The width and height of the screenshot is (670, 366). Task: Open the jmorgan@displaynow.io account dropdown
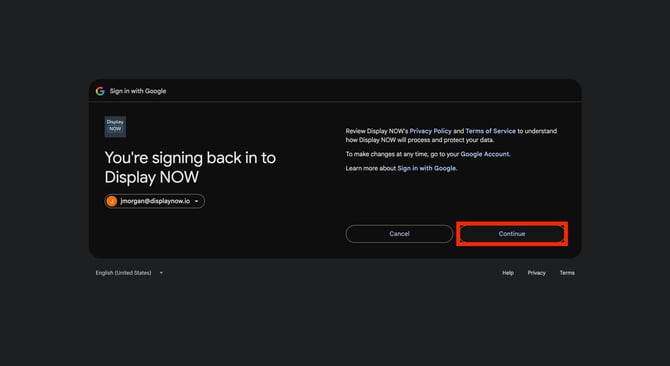pos(155,201)
